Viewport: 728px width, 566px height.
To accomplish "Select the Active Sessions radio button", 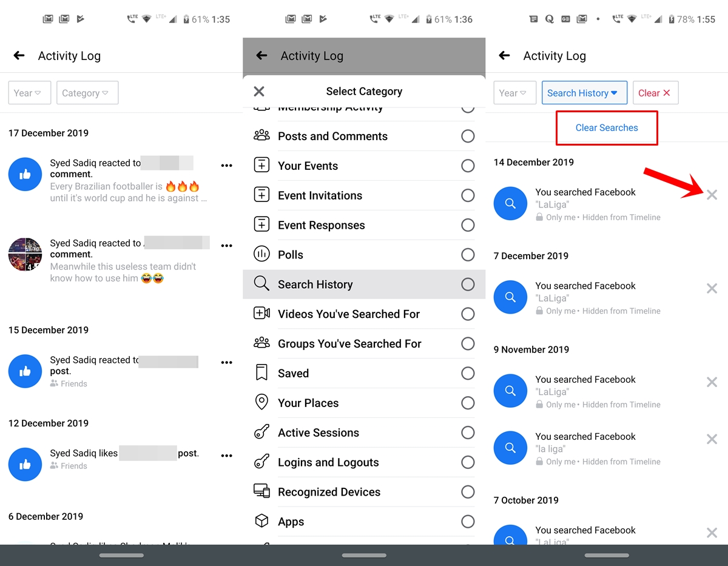I will (468, 433).
